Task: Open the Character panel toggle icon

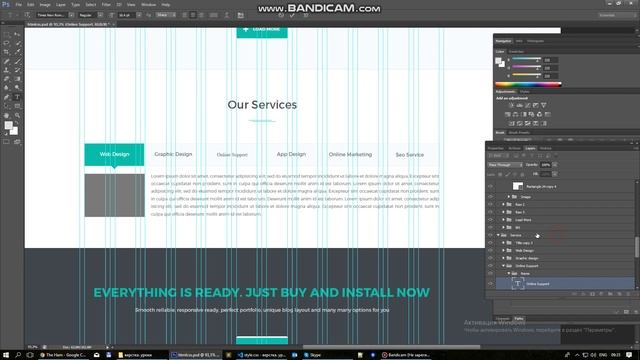Action: click(x=240, y=15)
